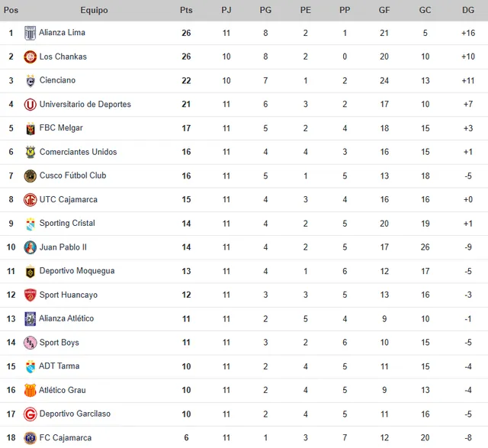The image size is (488, 448).
Task: Click the GF goals-for column header
Action: click(x=385, y=11)
